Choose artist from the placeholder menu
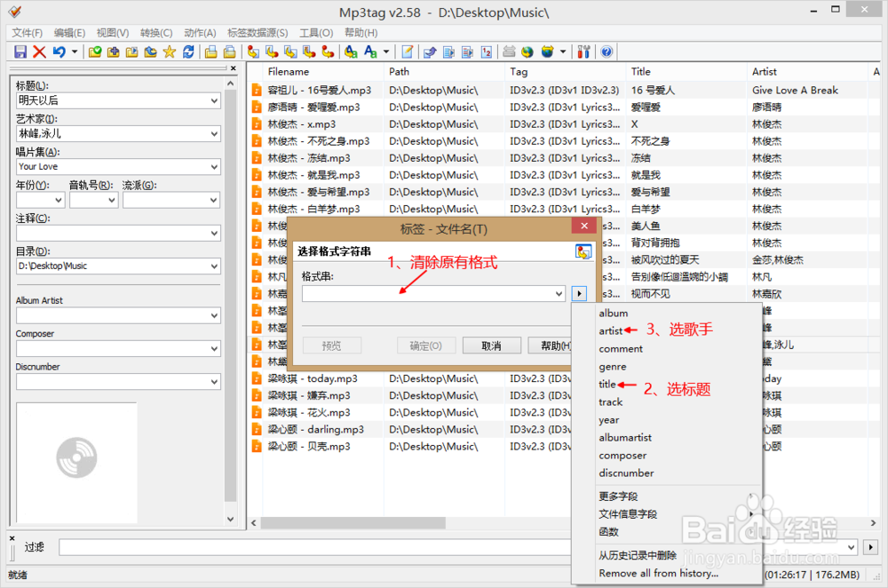 (x=611, y=330)
